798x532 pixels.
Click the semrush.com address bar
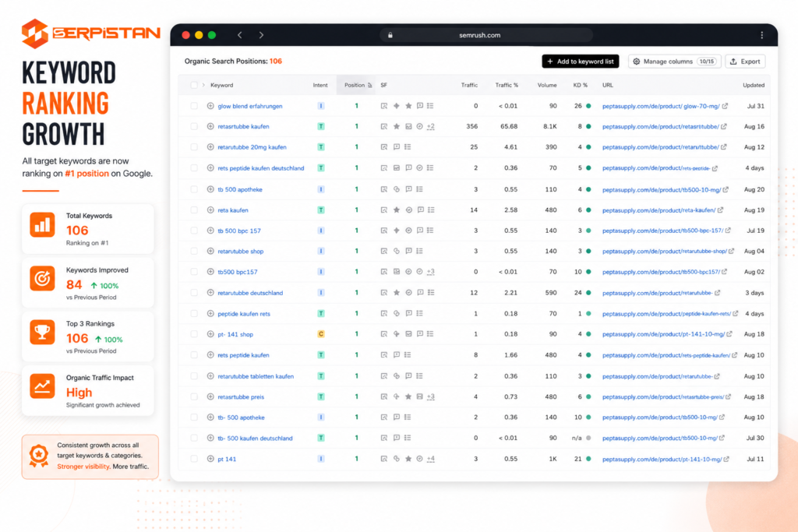click(486, 35)
